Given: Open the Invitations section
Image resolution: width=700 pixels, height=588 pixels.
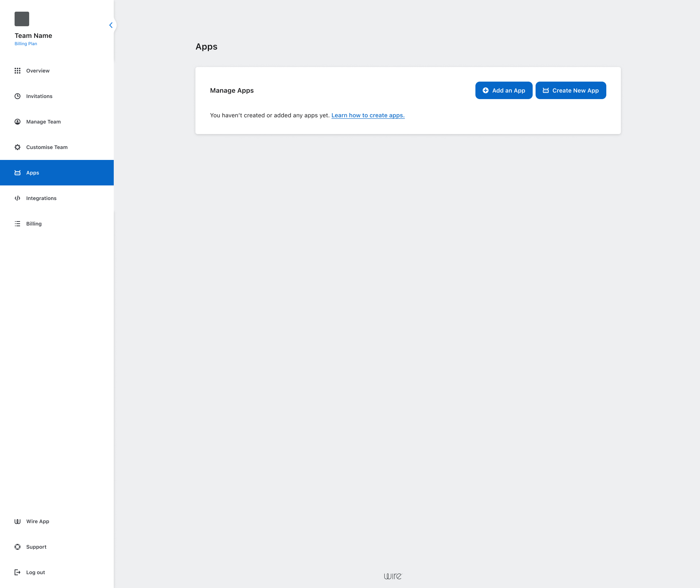Looking at the screenshot, I should [x=39, y=96].
